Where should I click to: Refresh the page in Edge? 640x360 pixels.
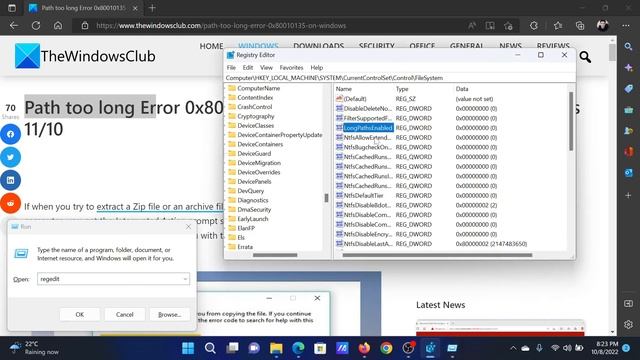[36, 25]
